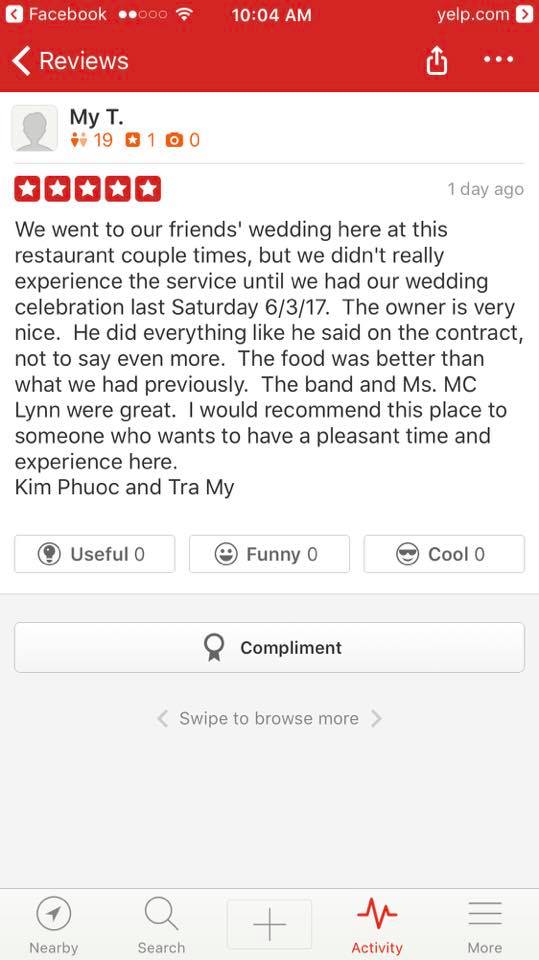Browse to next review with right chevron
This screenshot has height=960, width=539.
click(376, 718)
